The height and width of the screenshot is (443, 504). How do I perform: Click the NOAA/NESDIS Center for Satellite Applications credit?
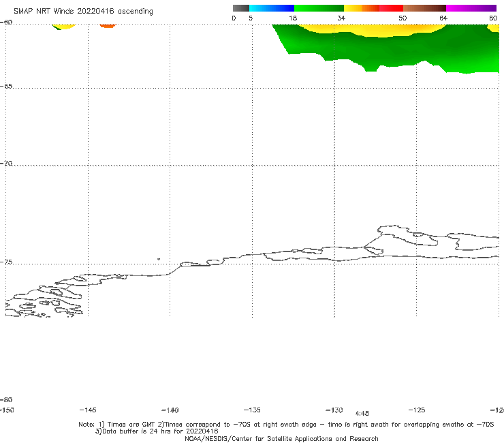[x=281, y=438]
